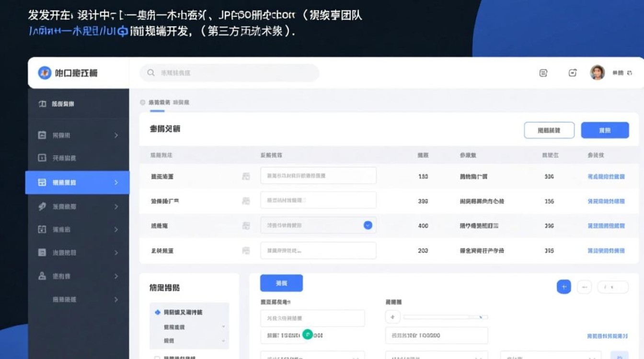Click the green toggle inside the price field
Screen dimensions: 644x359
(x=308, y=335)
